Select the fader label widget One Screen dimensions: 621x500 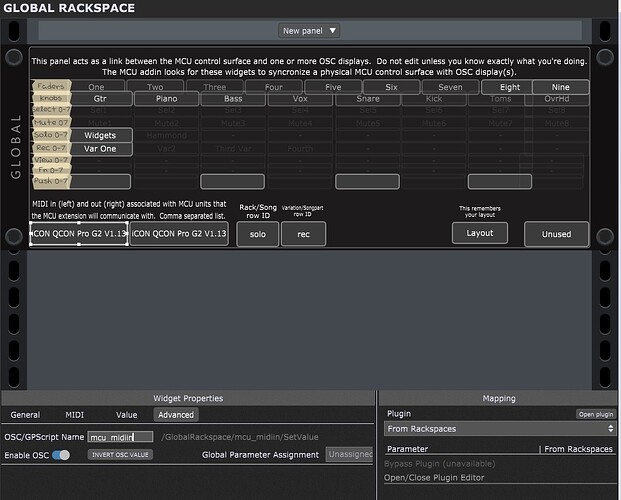click(x=97, y=86)
